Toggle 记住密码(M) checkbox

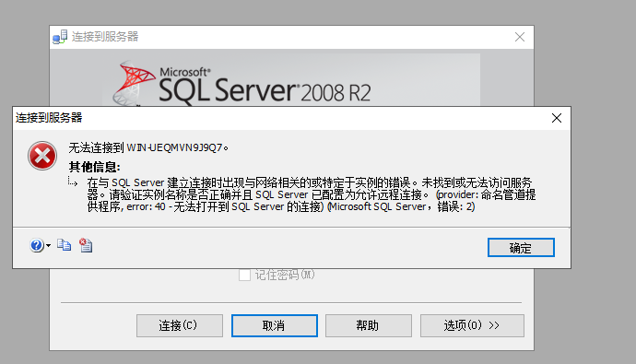244,276
